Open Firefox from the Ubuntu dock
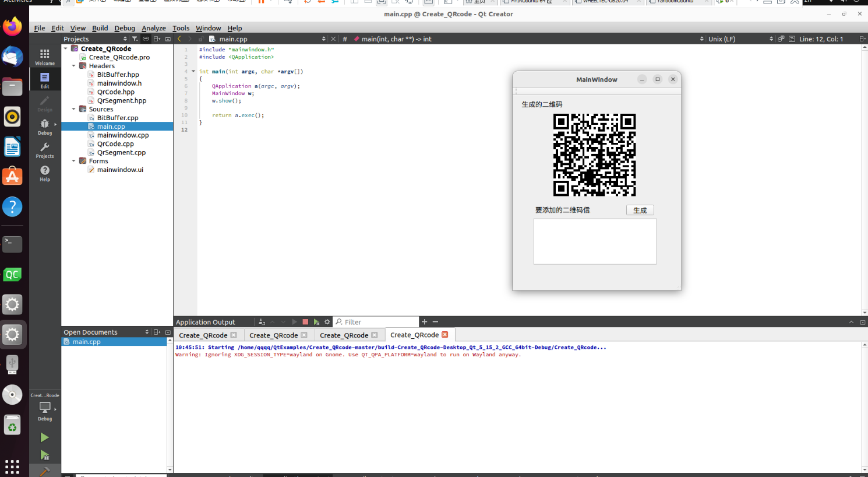868x477 pixels. 12,26
